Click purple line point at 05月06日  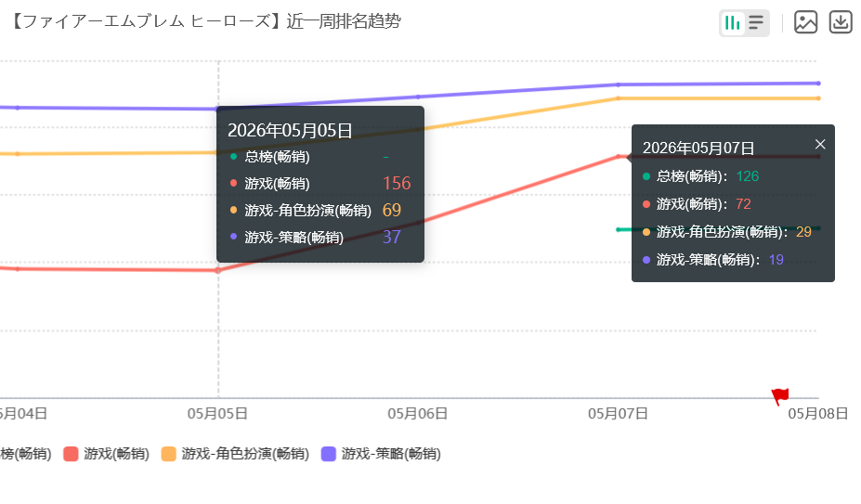point(418,97)
